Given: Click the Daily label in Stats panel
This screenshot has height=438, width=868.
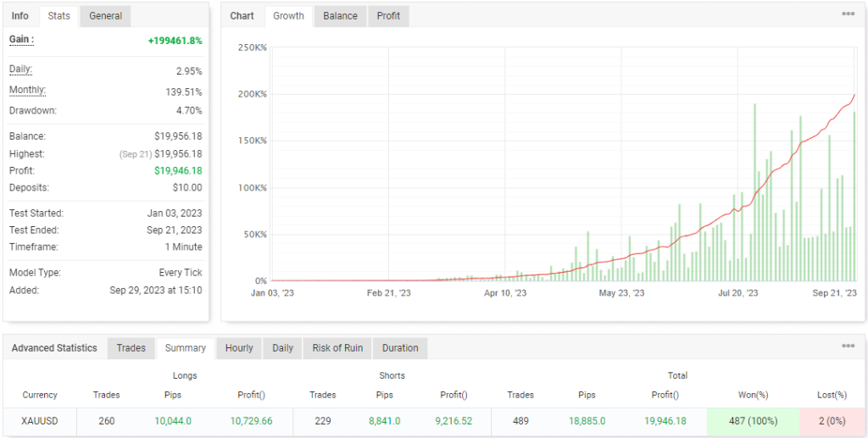Looking at the screenshot, I should coord(22,69).
